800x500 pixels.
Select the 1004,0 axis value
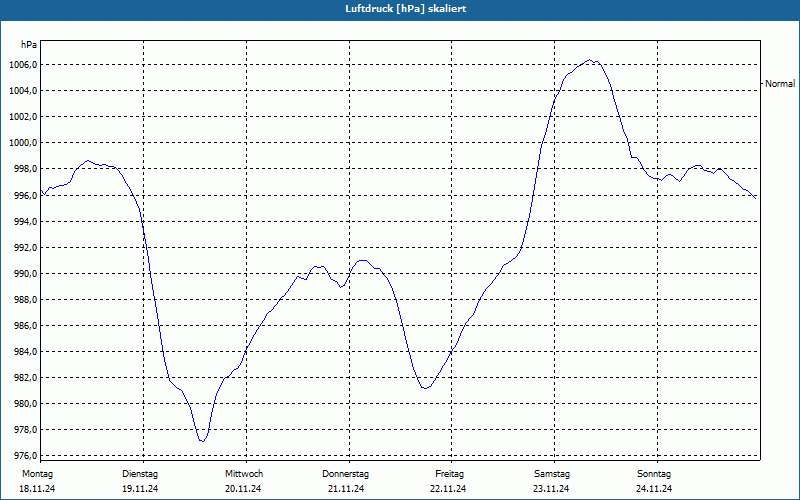23,91
